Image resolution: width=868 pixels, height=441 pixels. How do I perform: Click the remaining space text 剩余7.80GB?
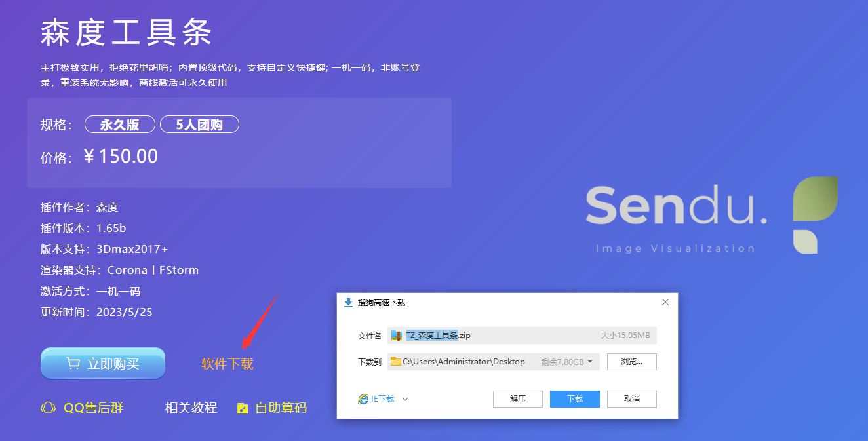pos(562,362)
